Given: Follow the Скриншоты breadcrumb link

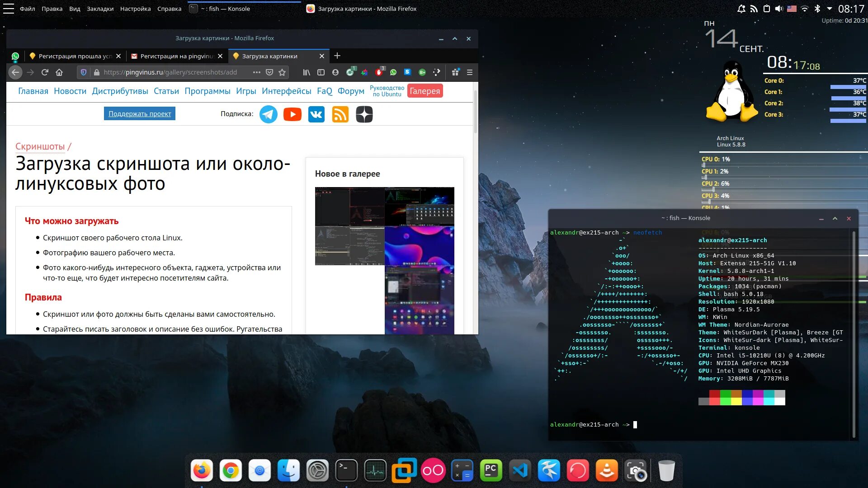Looking at the screenshot, I should pyautogui.click(x=40, y=146).
